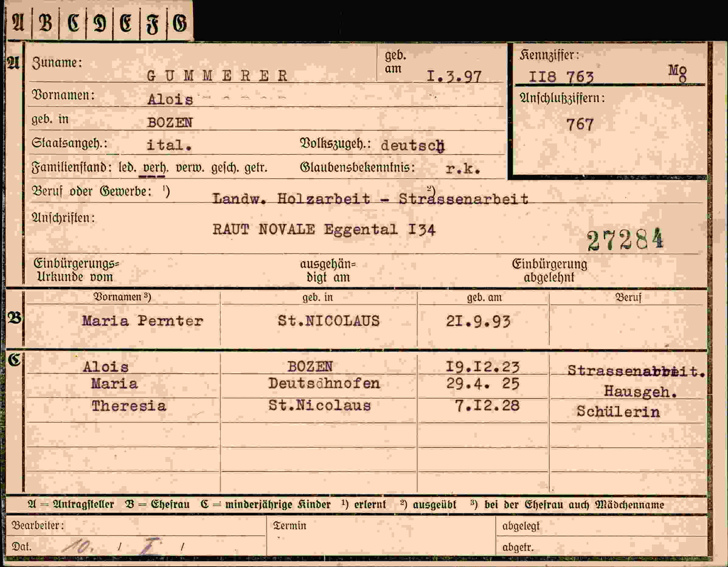Select the occupation 'Landw. Holzarbeit – Strassenarbeit'

coord(370,199)
